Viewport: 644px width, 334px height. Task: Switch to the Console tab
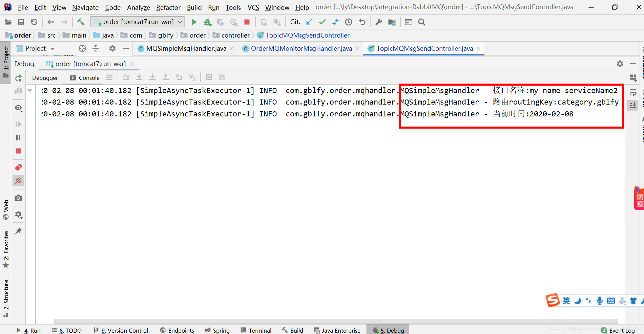coord(85,78)
